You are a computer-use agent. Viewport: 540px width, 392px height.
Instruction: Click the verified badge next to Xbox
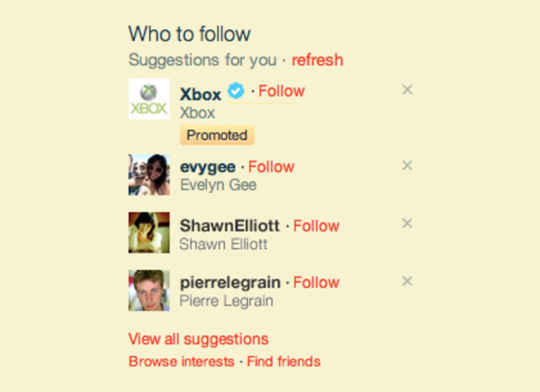click(235, 90)
